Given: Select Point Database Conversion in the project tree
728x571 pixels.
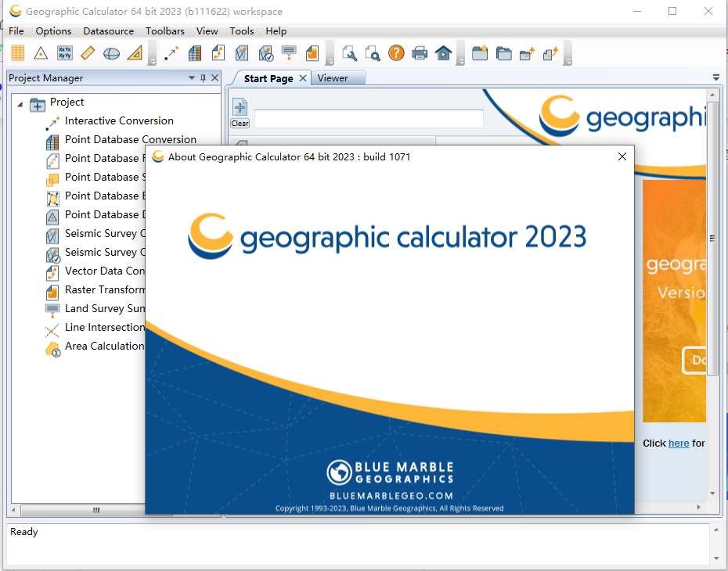Looking at the screenshot, I should [x=131, y=139].
